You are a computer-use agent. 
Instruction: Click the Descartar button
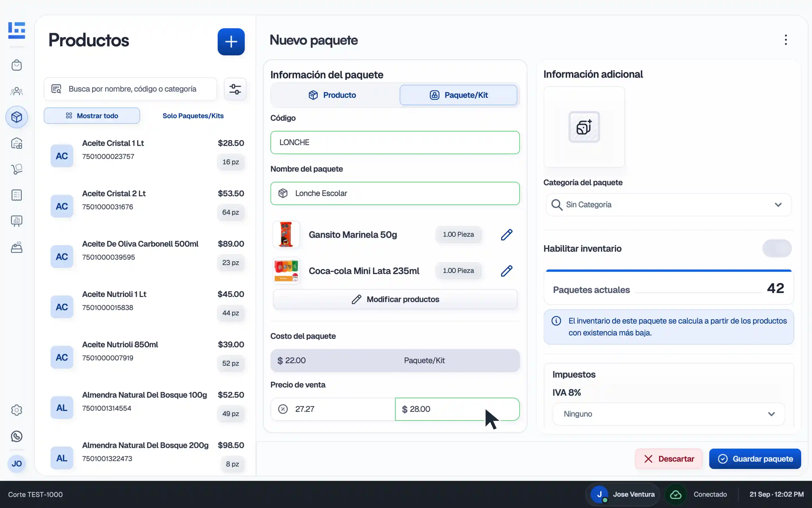click(668, 459)
